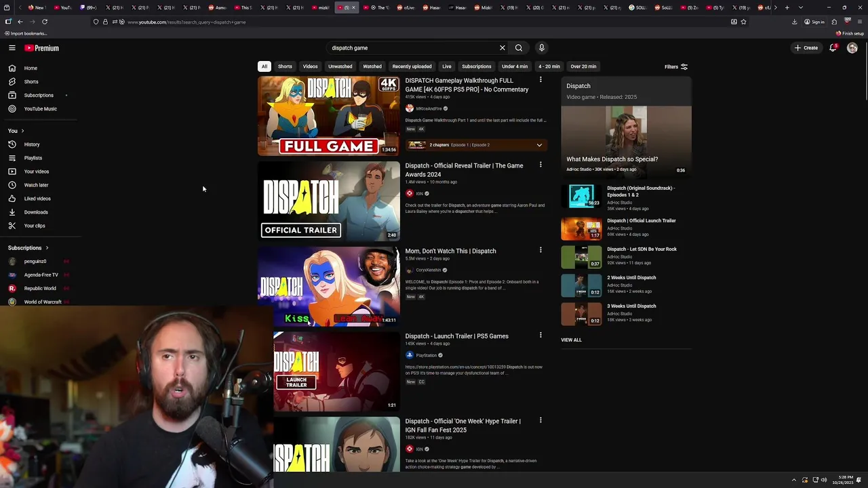Screen dimensions: 868x488
Task: Open options menu for Official Reveal Trailer video
Action: [x=540, y=165]
